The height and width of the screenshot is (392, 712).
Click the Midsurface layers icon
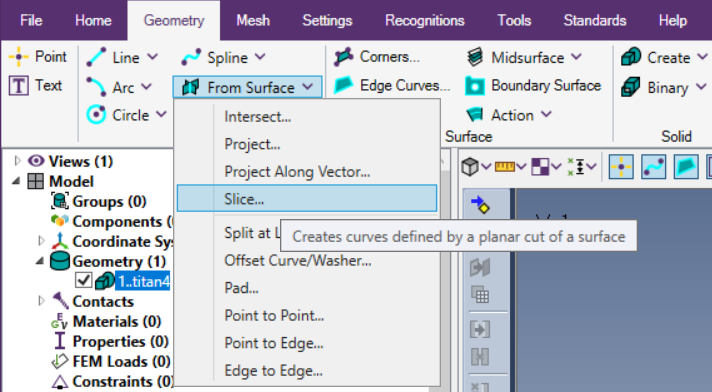pyautogui.click(x=475, y=57)
